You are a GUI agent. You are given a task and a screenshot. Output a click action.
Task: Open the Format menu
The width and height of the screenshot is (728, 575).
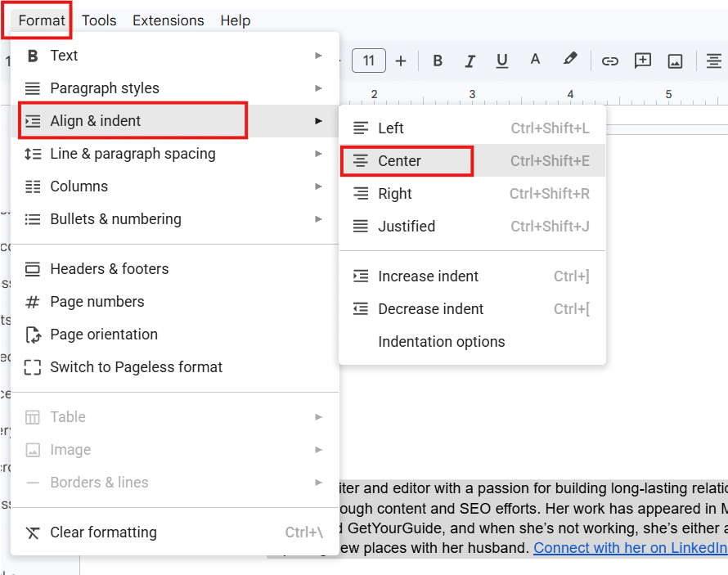tap(42, 20)
